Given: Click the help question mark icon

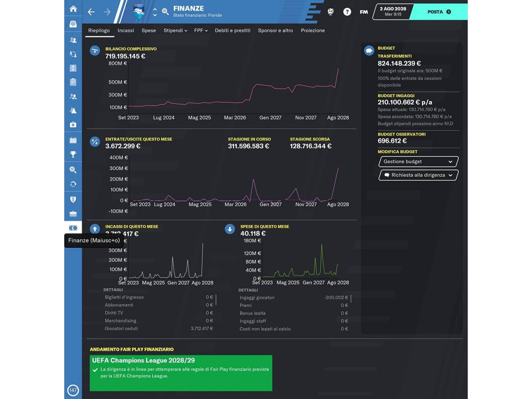Looking at the screenshot, I should [347, 12].
